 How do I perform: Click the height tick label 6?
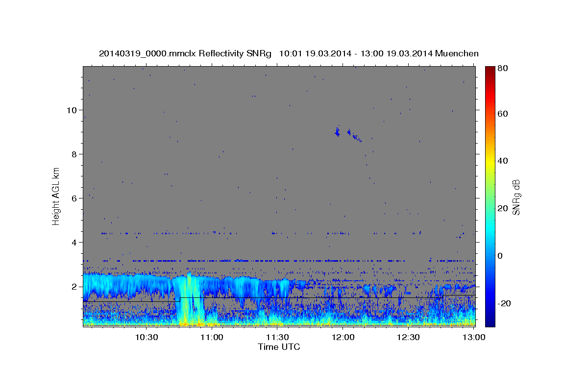[74, 198]
